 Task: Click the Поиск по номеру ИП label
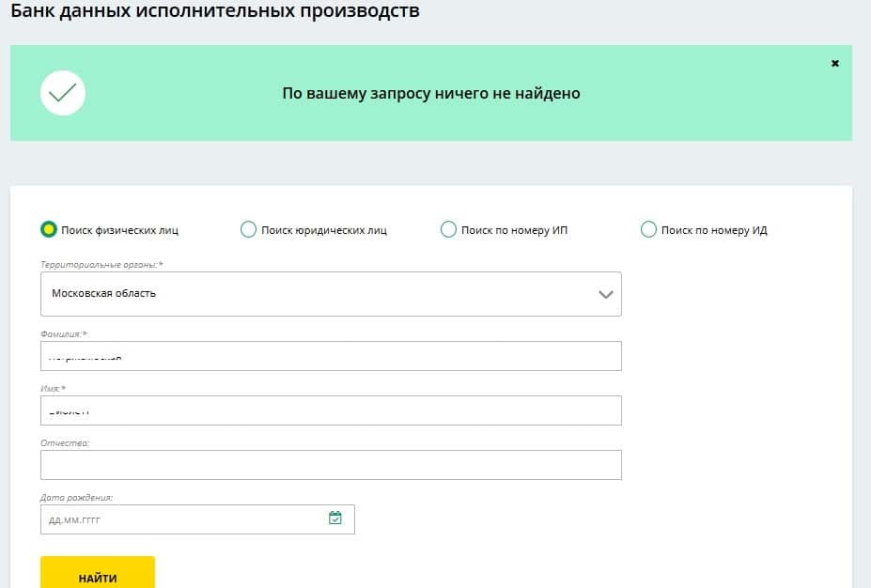(x=514, y=230)
